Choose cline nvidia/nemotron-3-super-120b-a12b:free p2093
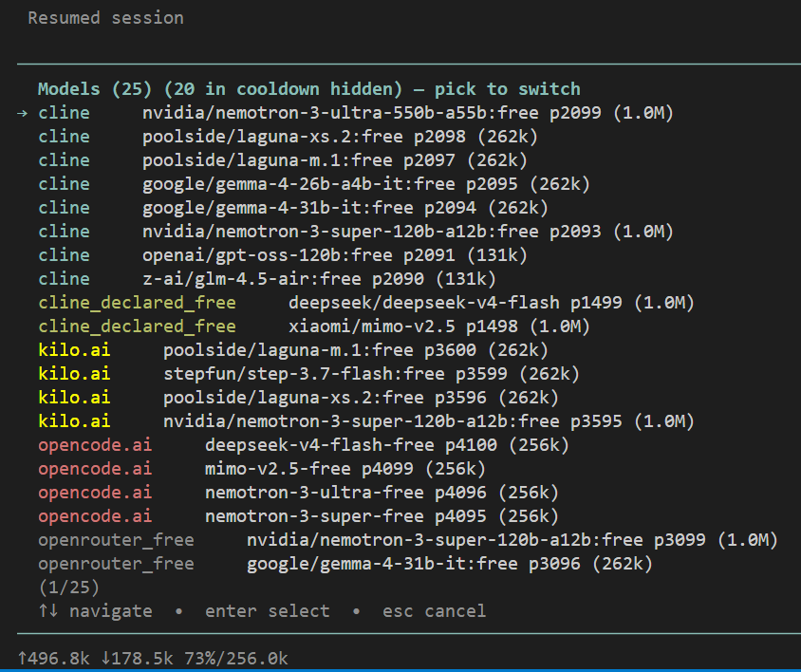Image resolution: width=801 pixels, height=672 pixels. [x=356, y=232]
